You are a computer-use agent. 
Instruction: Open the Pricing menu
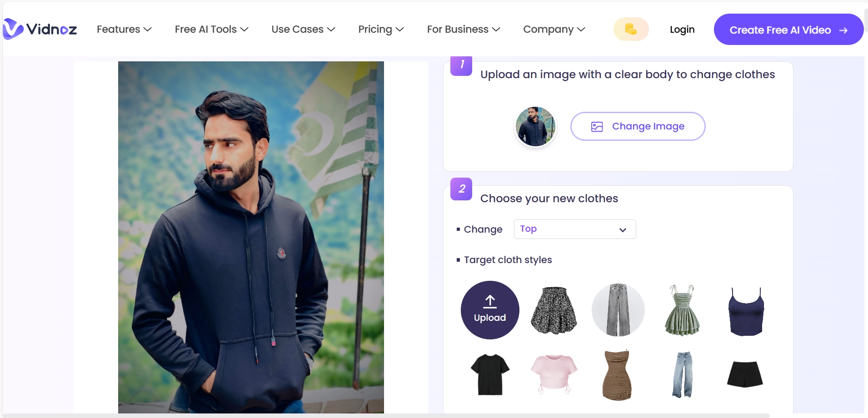pos(381,29)
